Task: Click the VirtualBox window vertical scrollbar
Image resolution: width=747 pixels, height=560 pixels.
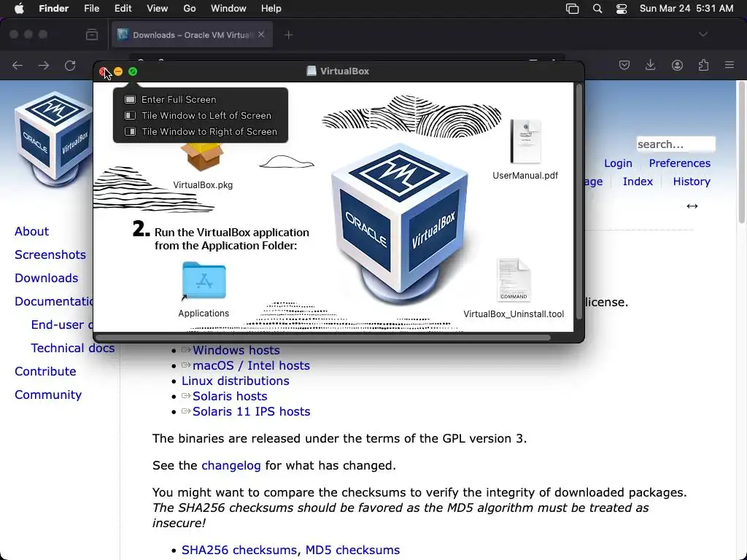Action: [x=578, y=203]
